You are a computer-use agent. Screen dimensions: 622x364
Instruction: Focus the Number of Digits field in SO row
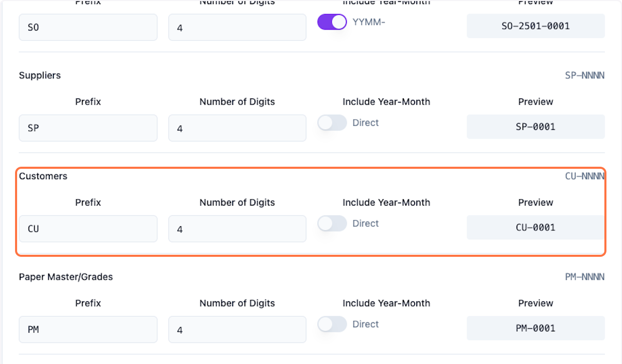[x=237, y=27]
